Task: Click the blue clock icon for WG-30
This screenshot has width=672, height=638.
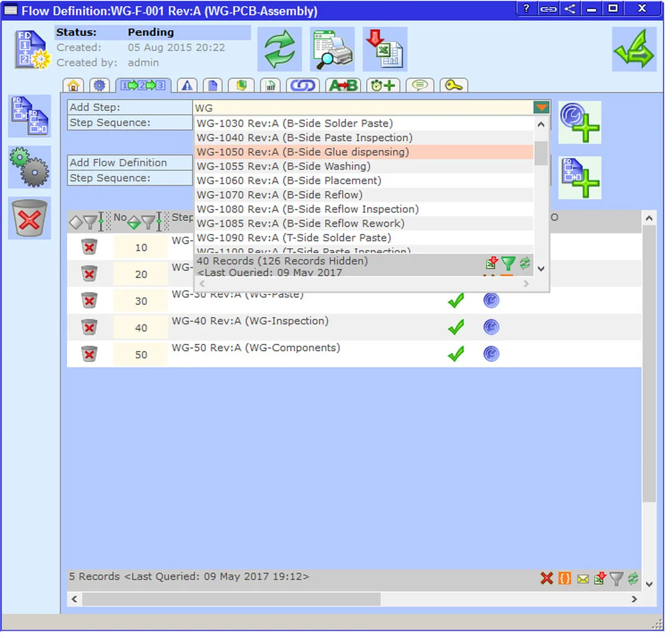Action: pyautogui.click(x=491, y=300)
